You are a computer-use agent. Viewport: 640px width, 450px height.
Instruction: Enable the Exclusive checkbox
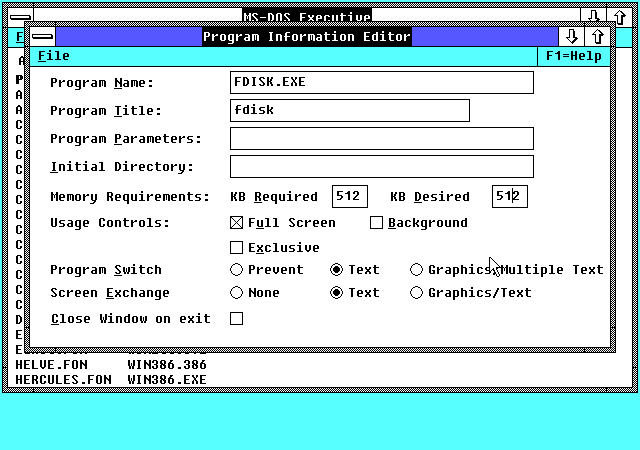236,247
